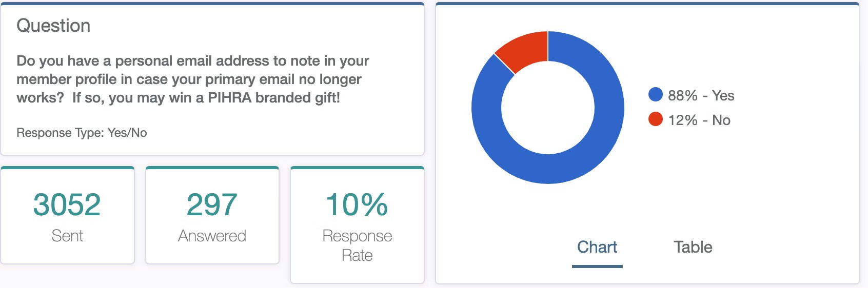Click the donut chart center hole

[x=548, y=108]
